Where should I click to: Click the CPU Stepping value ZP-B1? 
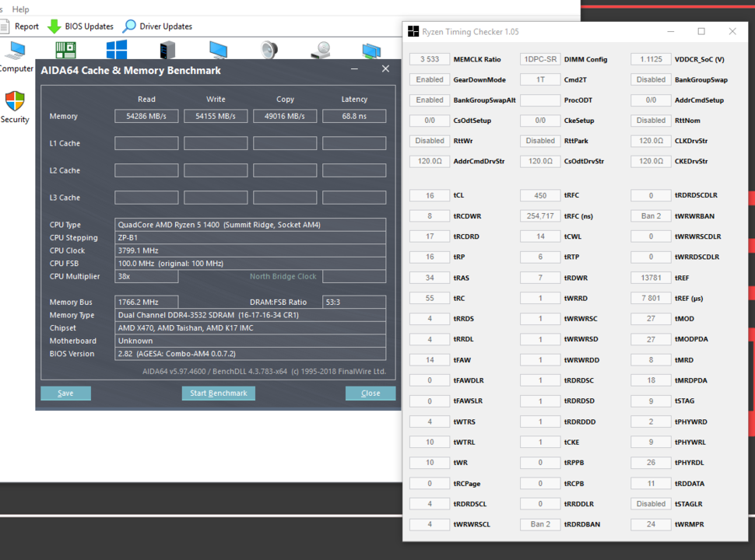[251, 238]
